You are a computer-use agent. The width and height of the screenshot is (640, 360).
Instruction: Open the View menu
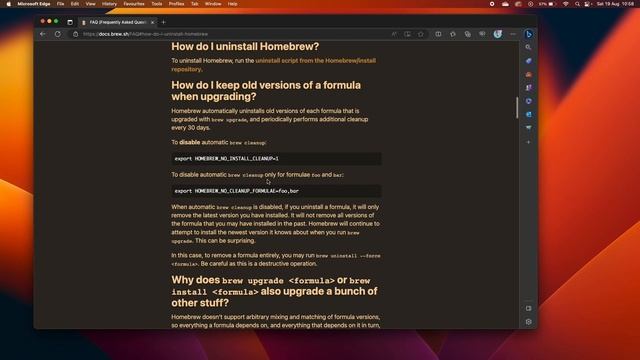click(90, 4)
